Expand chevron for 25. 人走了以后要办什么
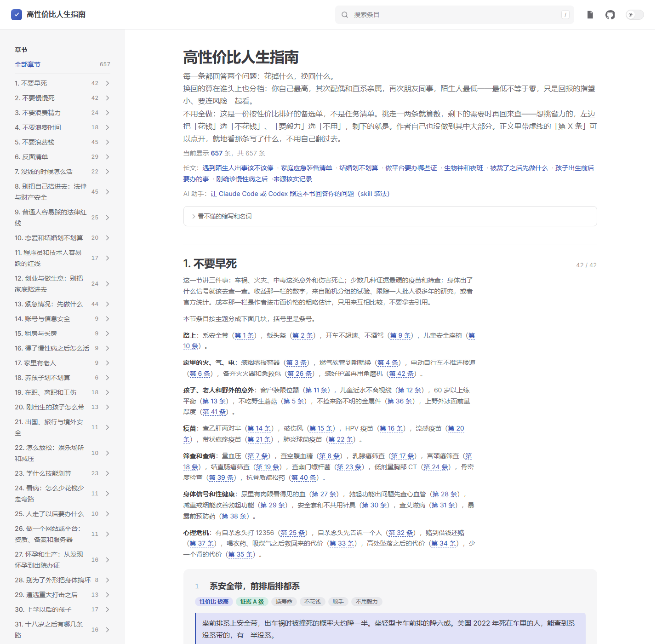 click(108, 514)
